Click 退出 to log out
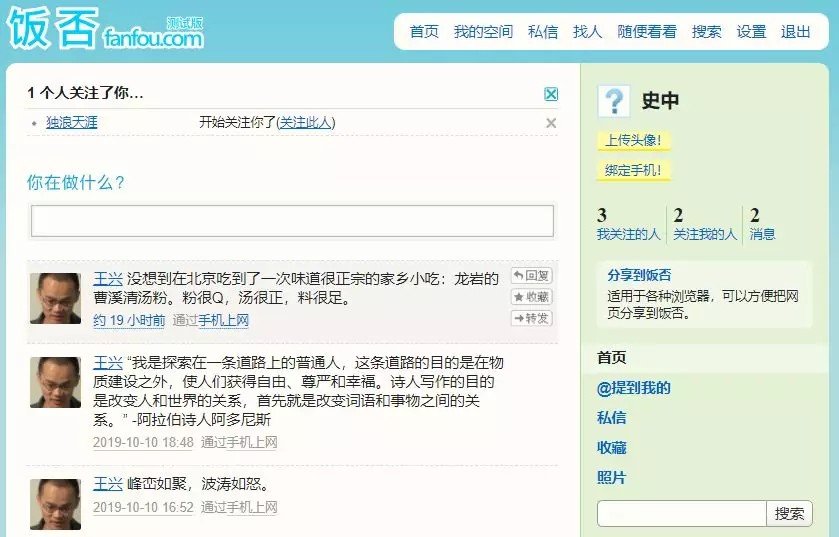Screen dimensions: 839x537 tap(795, 32)
